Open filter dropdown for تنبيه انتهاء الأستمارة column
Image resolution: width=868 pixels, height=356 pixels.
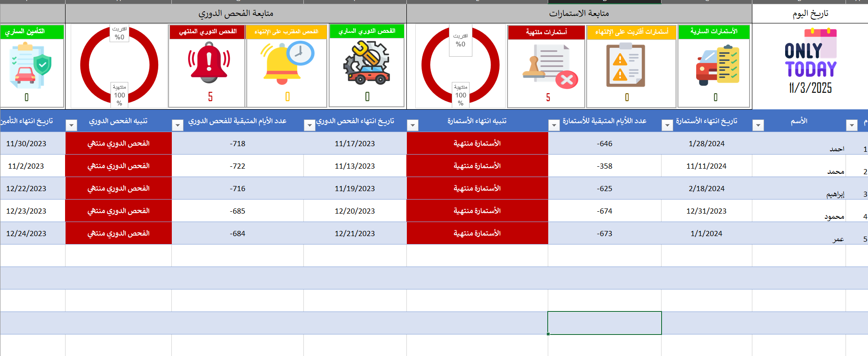point(412,125)
